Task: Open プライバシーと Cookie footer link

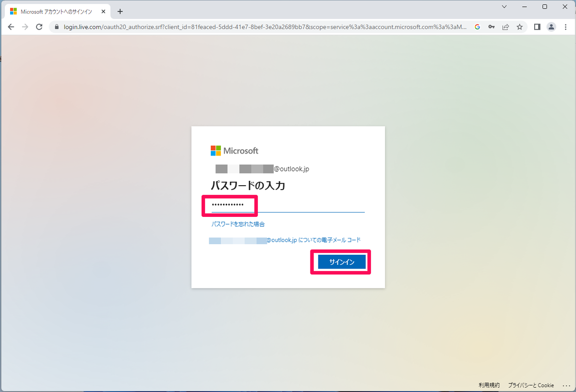Action: (x=531, y=385)
